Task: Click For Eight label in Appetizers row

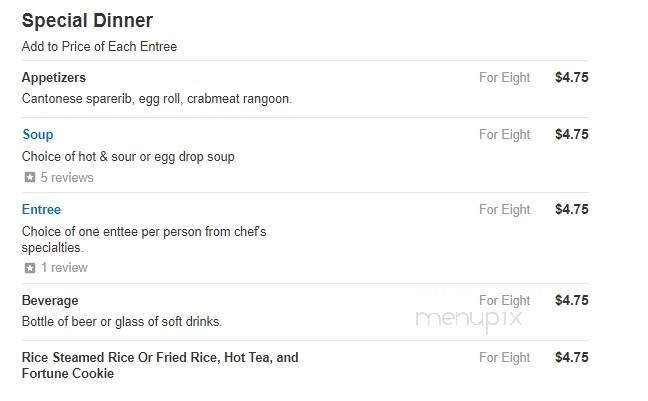Action: (x=504, y=77)
